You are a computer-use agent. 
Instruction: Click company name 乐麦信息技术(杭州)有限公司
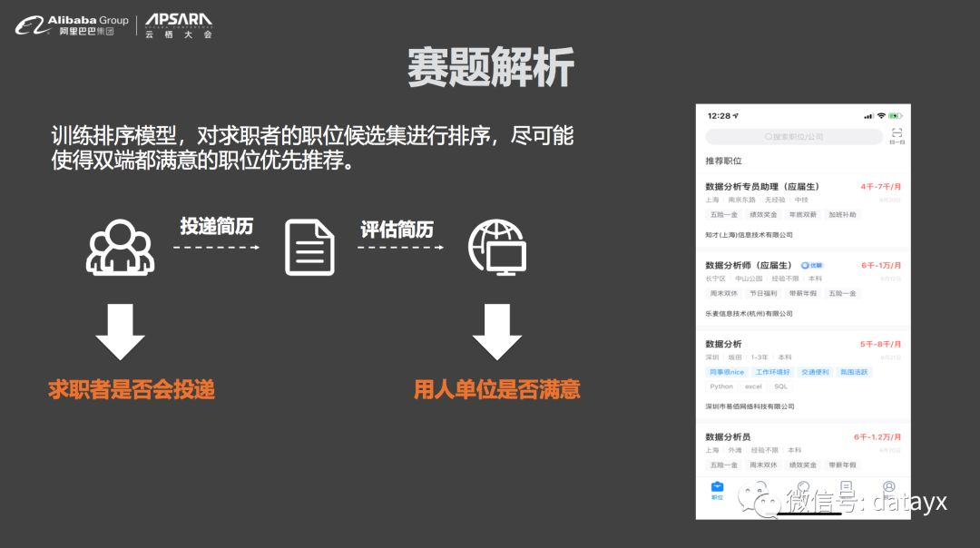749,314
